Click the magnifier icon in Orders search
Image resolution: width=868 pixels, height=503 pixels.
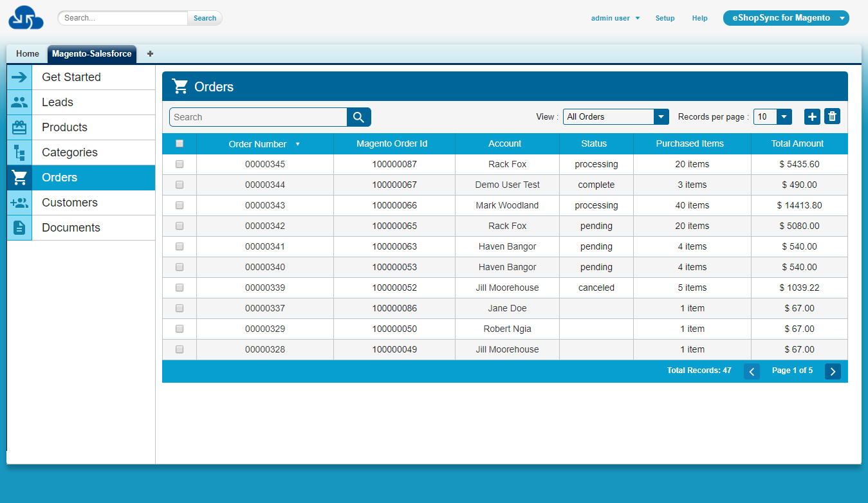point(358,117)
